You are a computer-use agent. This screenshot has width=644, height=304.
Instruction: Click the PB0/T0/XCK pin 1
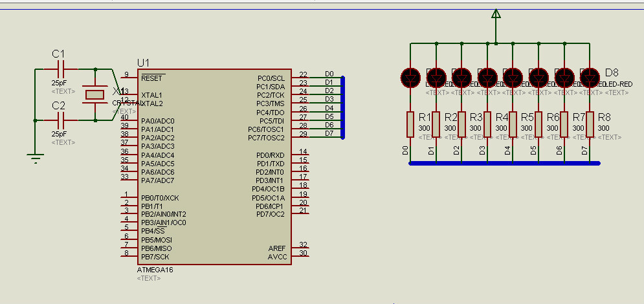click(126, 198)
